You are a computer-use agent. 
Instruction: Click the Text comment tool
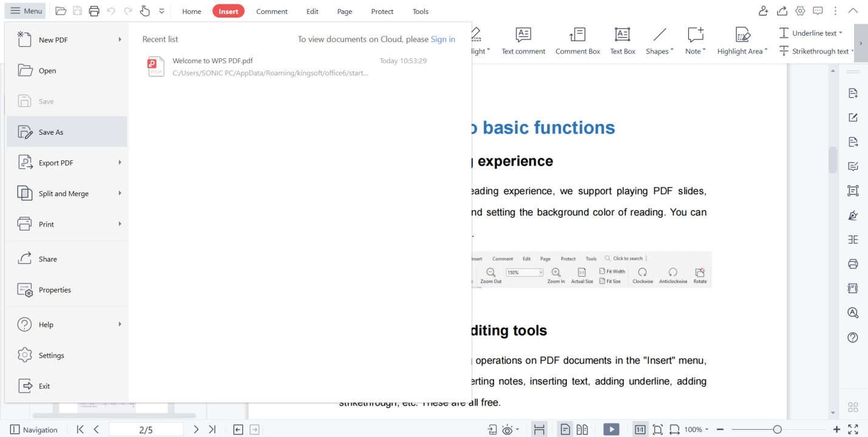[x=523, y=41]
